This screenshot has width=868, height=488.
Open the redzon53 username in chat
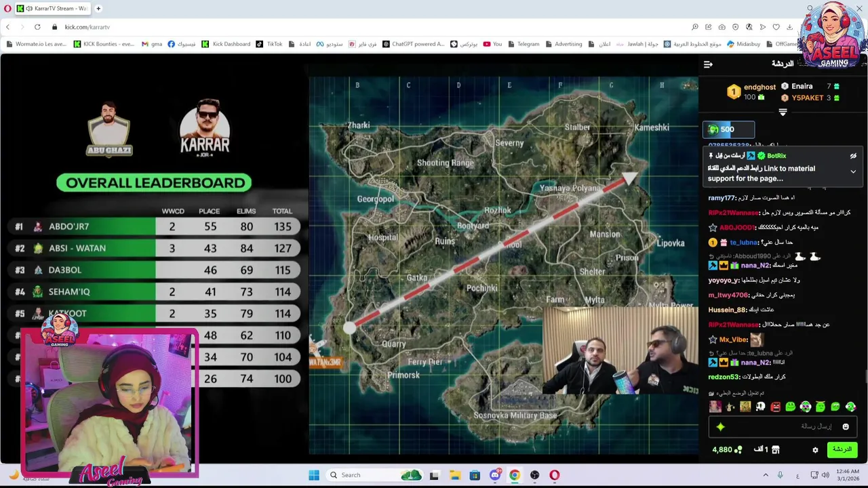(x=724, y=377)
